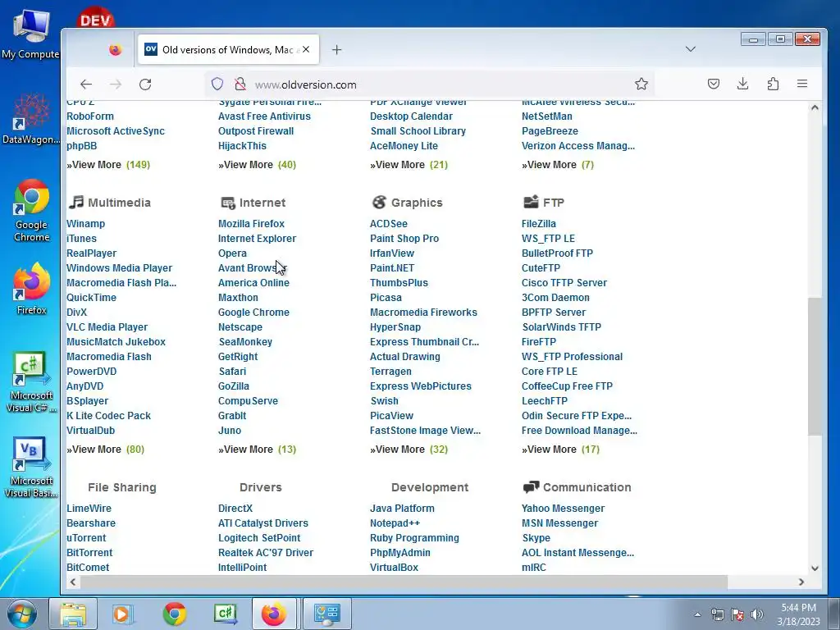
Task: Open the Firefox downloads panel icon
Action: coord(743,84)
